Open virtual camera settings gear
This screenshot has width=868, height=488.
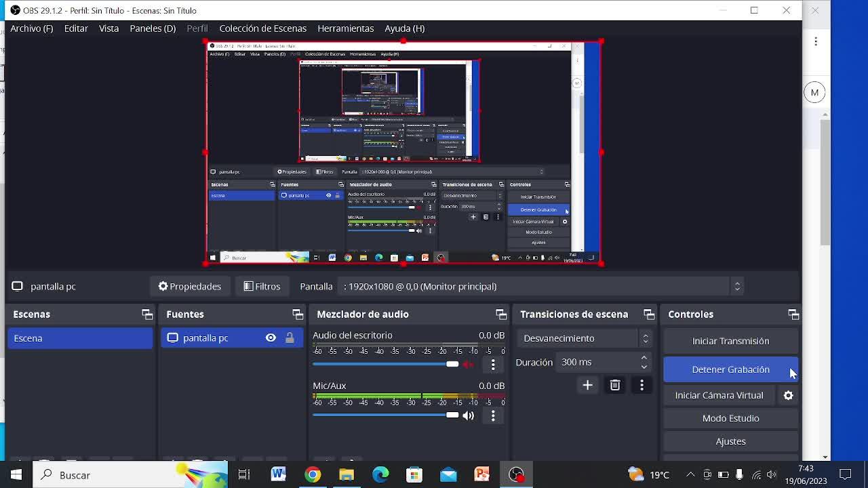[x=788, y=395]
